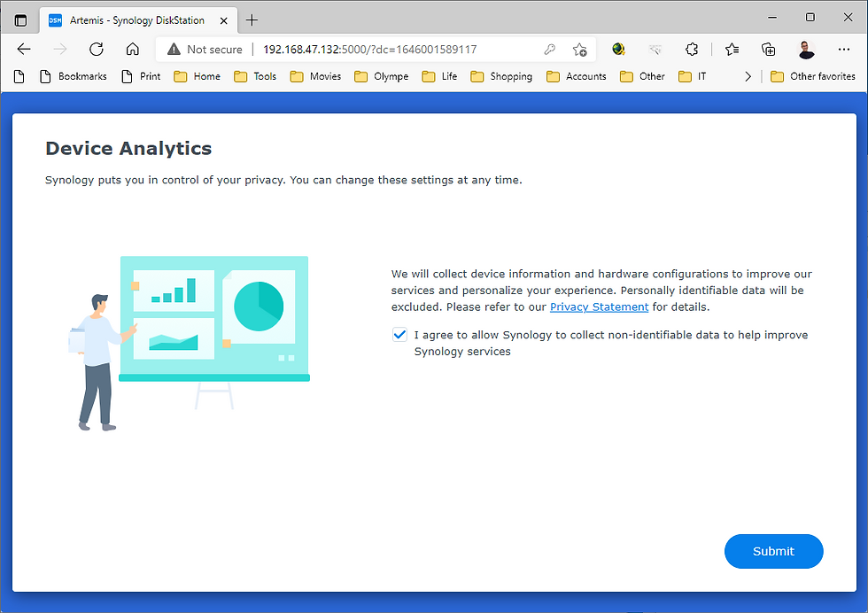
Task: Open the Shopping bookmarks folder
Action: point(501,76)
